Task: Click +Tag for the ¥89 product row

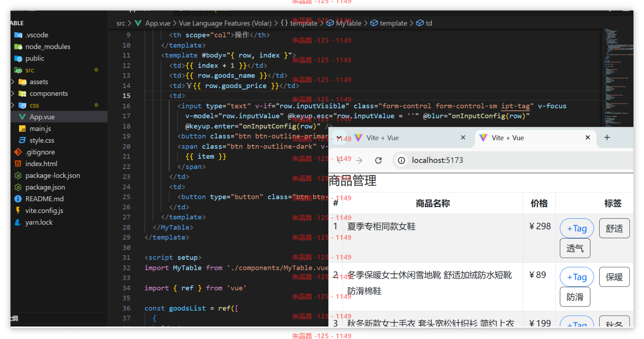Action: [x=577, y=277]
